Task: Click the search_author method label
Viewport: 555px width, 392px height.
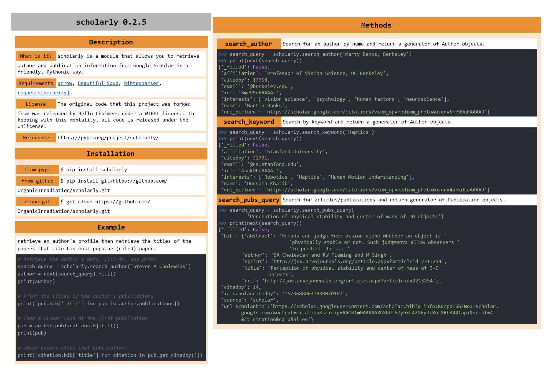Action: [x=249, y=44]
